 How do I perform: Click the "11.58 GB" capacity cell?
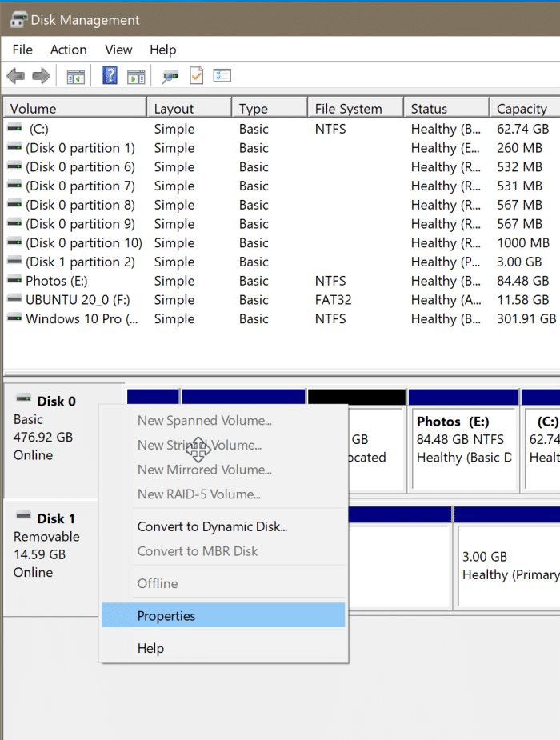point(522,300)
